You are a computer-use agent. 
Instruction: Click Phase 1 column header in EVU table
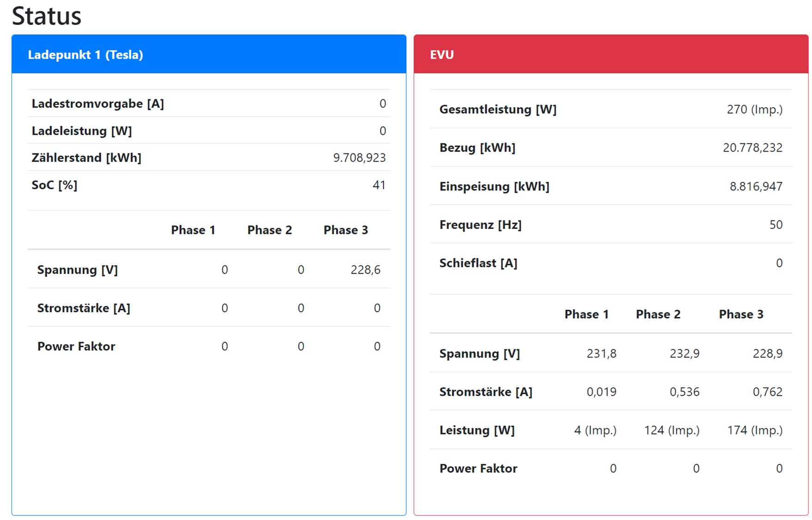tap(586, 314)
